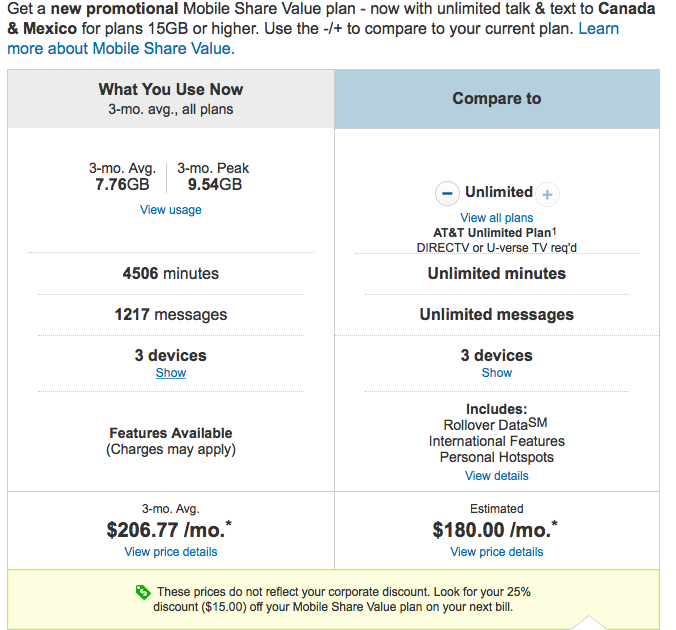
Task: Click the corporate discount notice banner
Action: [x=333, y=599]
